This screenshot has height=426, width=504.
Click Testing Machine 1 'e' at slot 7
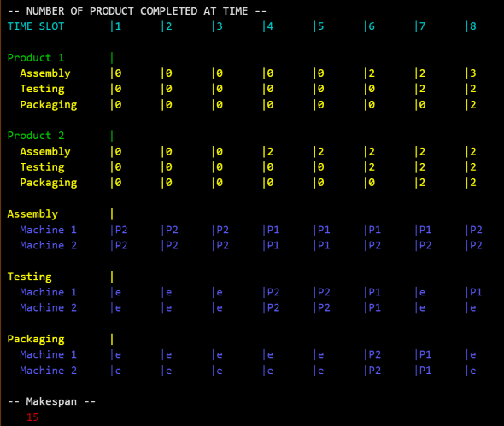tap(422, 293)
